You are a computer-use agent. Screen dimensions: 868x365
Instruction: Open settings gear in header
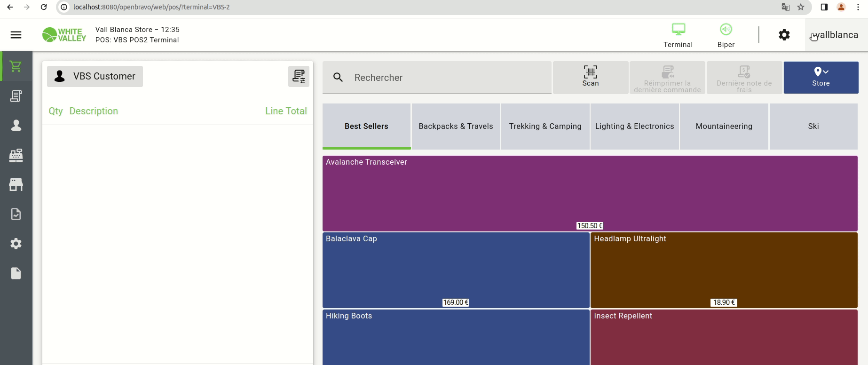tap(784, 35)
